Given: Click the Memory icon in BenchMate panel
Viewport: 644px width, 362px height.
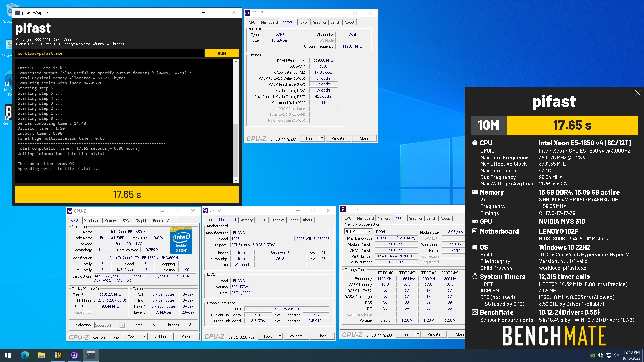Looking at the screenshot, I should tap(475, 192).
